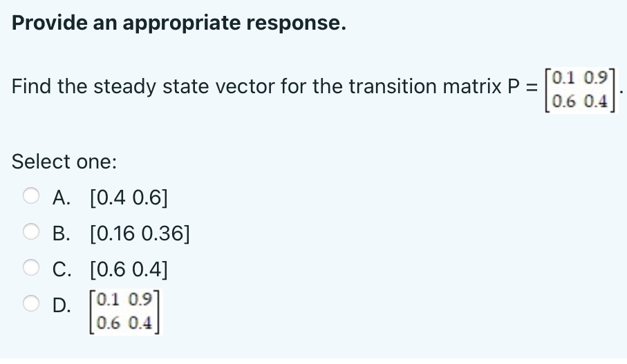Choose the radio button for option B
The height and width of the screenshot is (364, 627).
[x=31, y=232]
